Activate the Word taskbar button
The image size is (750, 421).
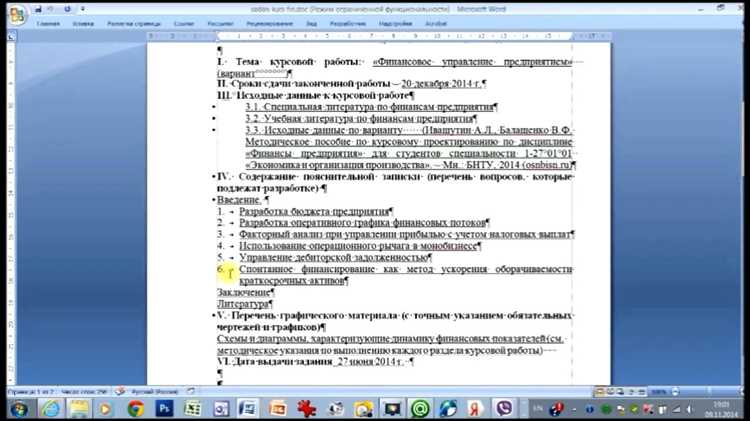pyautogui.click(x=249, y=409)
